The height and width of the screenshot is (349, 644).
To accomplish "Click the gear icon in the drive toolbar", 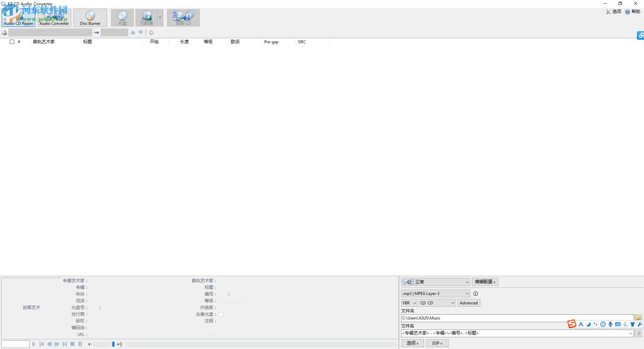I will [151, 32].
